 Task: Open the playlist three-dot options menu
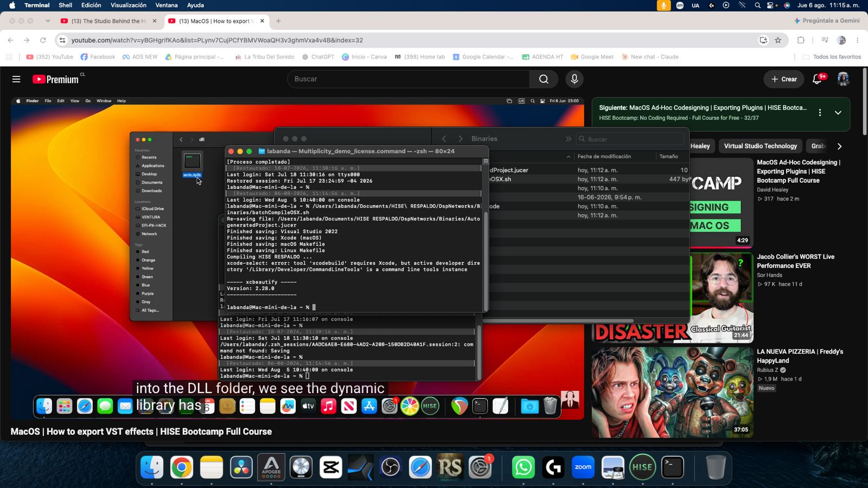(x=820, y=113)
